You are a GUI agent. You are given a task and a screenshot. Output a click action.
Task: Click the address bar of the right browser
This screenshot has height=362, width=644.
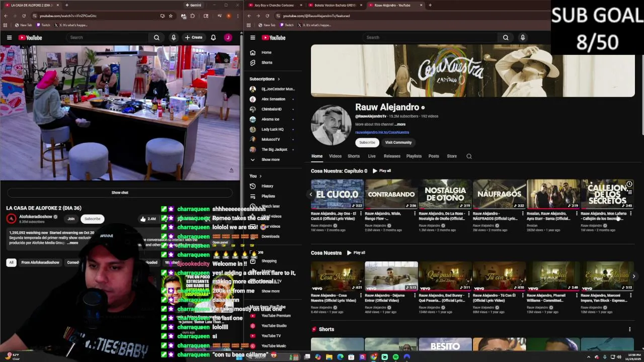pos(403,16)
